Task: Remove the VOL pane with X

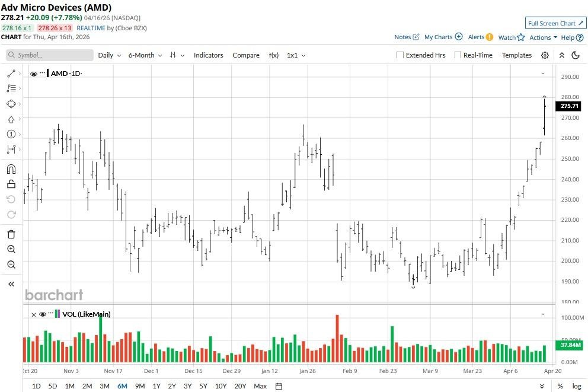Action: coord(33,315)
